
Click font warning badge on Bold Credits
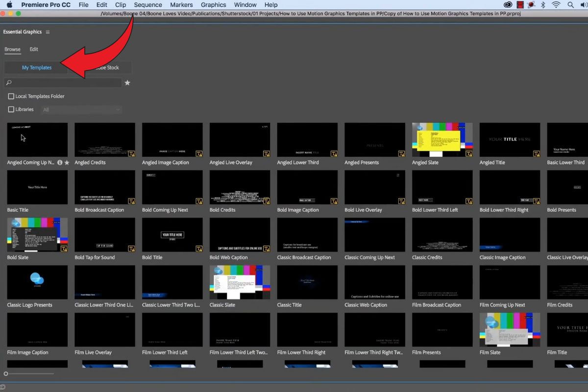tap(267, 201)
